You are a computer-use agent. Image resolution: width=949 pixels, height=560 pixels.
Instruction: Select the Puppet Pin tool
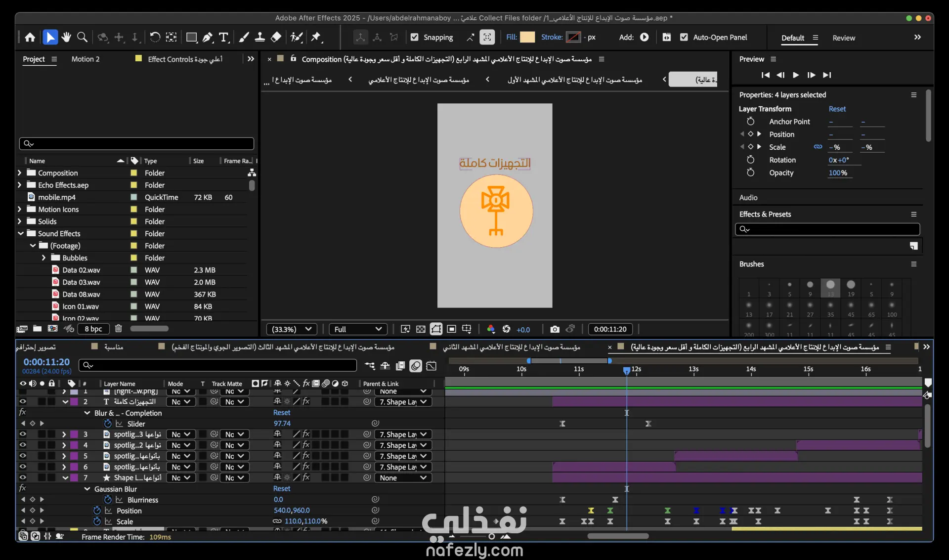pyautogui.click(x=316, y=37)
